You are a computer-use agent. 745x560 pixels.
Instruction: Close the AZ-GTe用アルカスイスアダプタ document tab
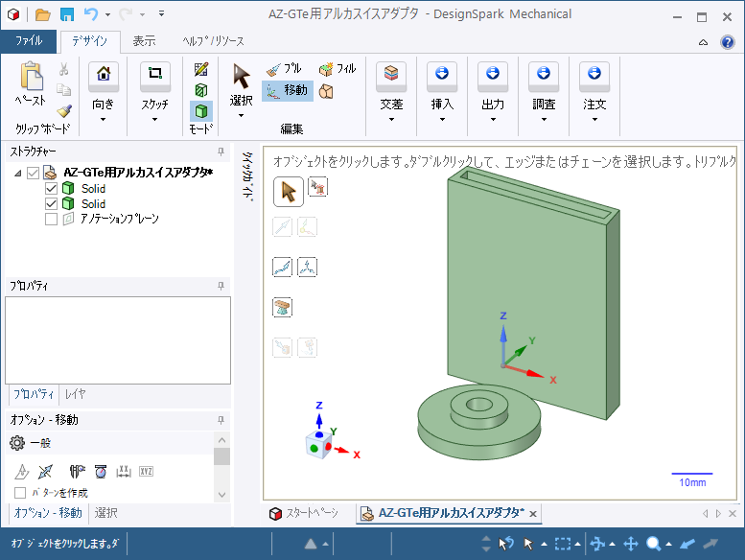click(533, 514)
